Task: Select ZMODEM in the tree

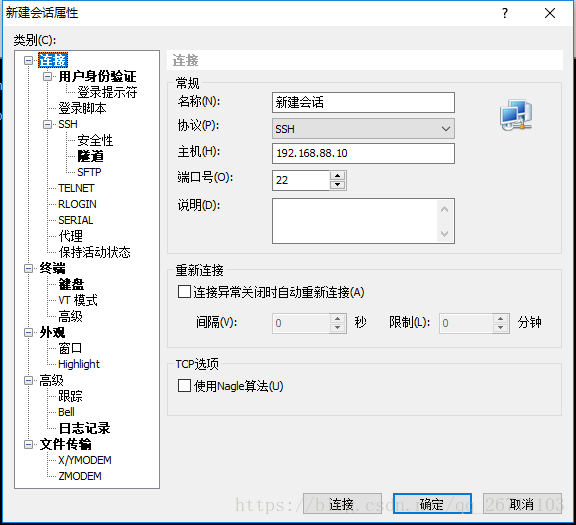Action: (x=80, y=476)
